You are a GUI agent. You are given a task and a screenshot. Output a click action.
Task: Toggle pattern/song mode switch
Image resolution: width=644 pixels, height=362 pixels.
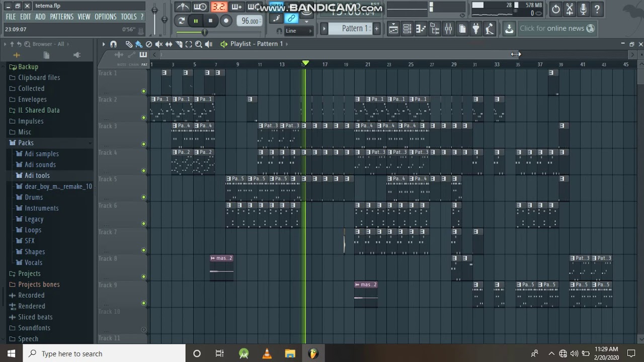(x=181, y=21)
